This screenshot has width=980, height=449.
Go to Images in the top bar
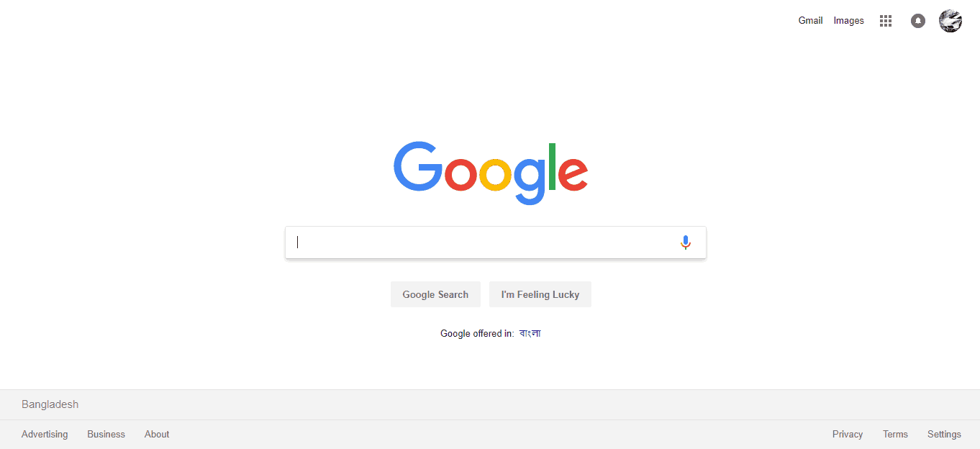[x=848, y=20]
